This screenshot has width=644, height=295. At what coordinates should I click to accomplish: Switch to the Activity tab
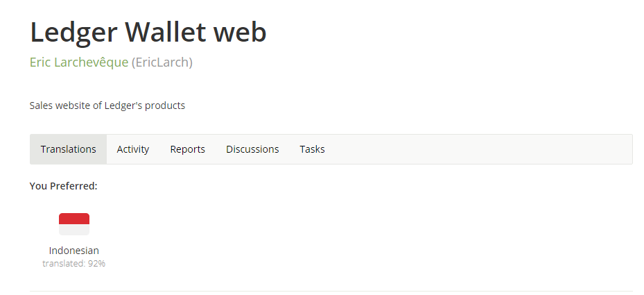click(132, 149)
